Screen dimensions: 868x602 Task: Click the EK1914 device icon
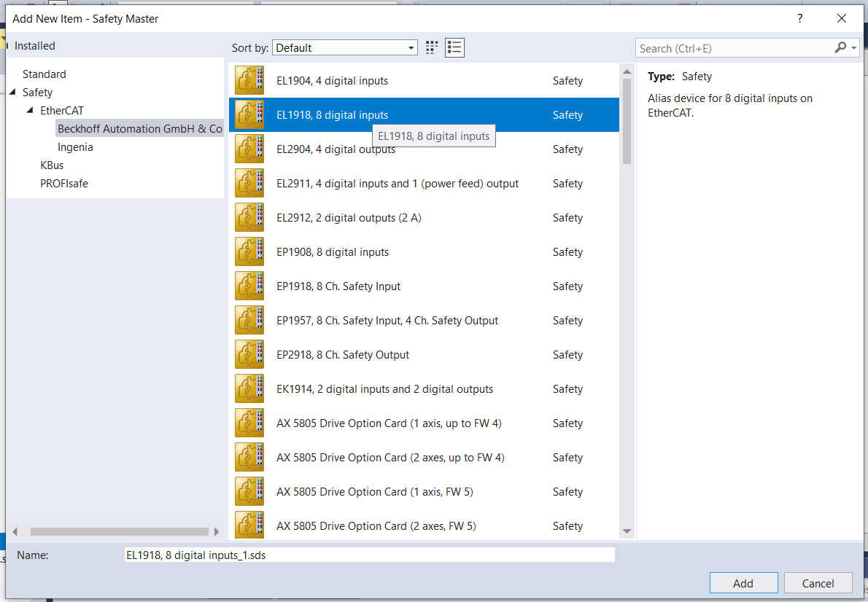(249, 389)
